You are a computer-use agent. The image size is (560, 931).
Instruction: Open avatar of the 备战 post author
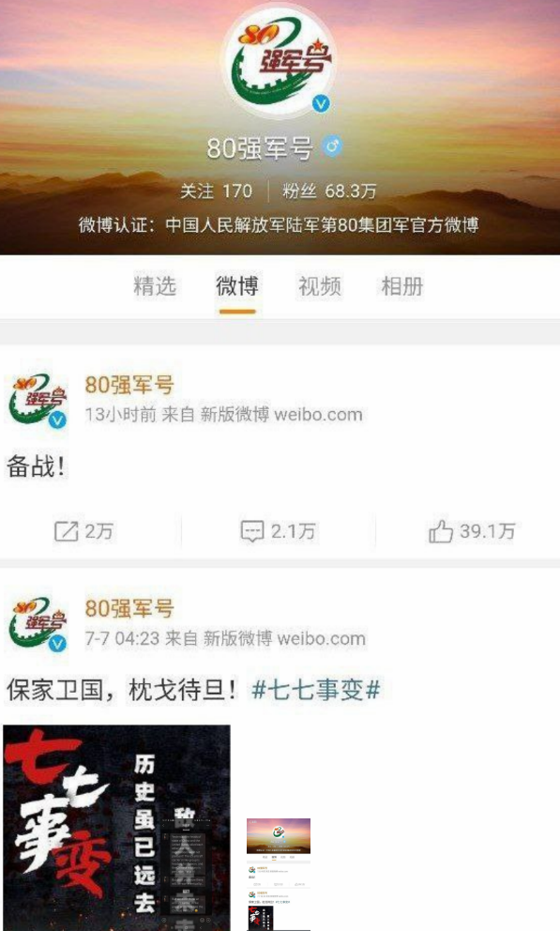(x=37, y=401)
